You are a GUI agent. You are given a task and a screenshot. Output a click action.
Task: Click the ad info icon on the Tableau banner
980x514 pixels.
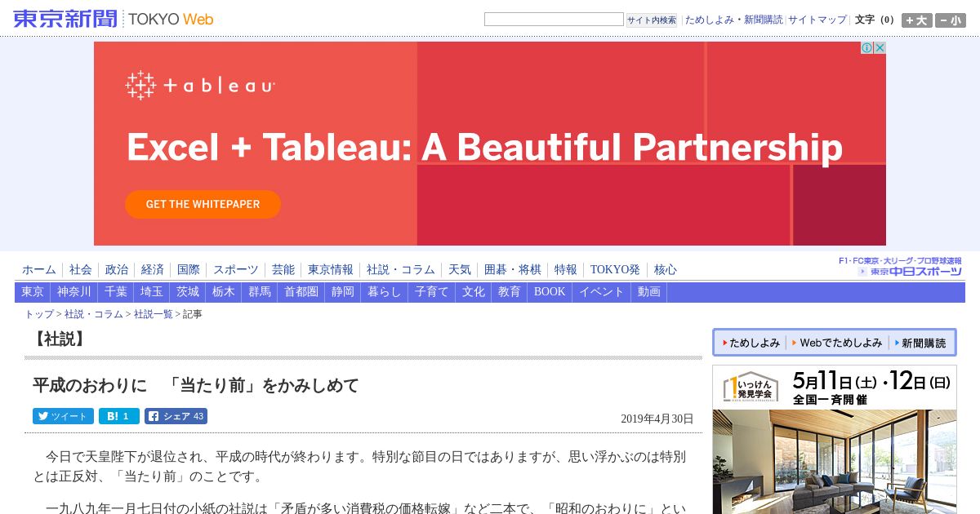867,48
